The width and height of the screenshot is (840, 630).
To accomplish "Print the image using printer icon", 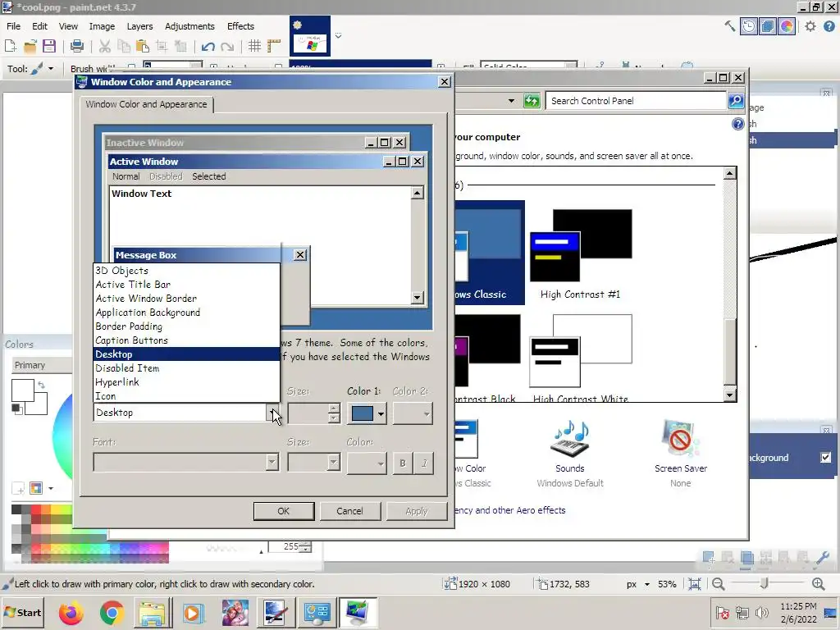I will [77, 47].
